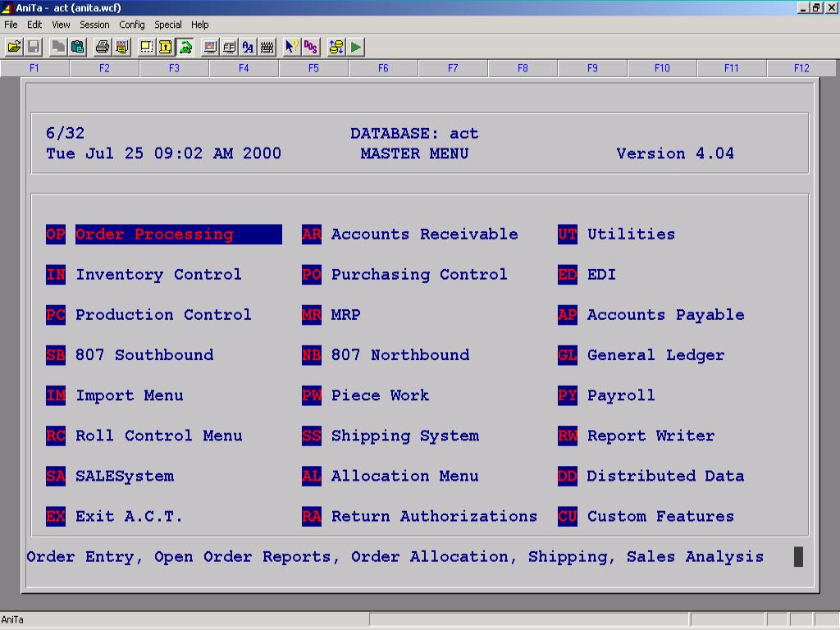Select EDI menu entry
Viewport: 840px width, 630px height.
point(587,275)
